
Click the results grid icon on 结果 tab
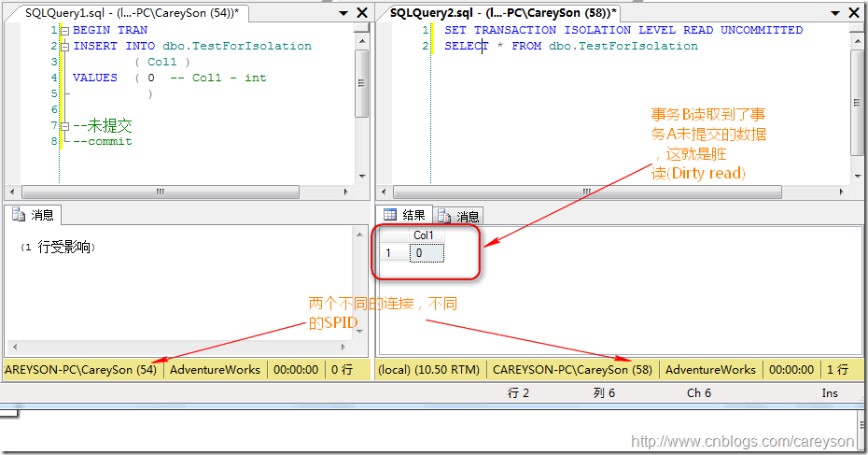point(390,215)
